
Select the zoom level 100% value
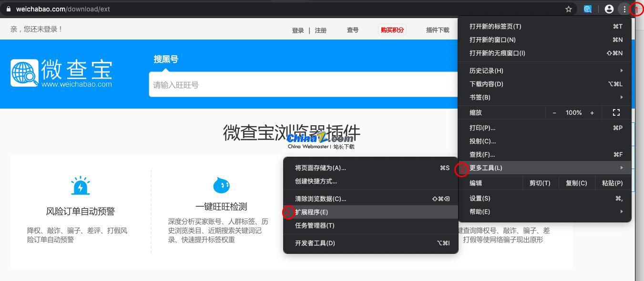pyautogui.click(x=573, y=112)
